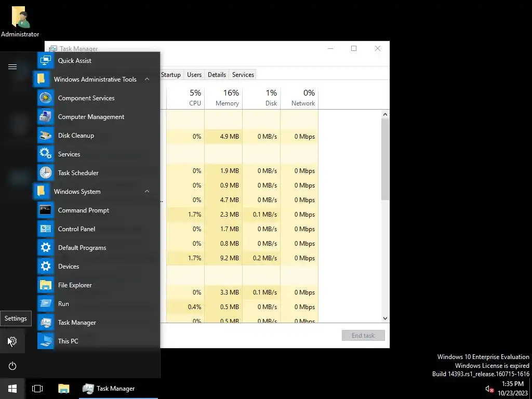This screenshot has height=399, width=532.
Task: Click the muted volume tray icon
Action: [489, 389]
